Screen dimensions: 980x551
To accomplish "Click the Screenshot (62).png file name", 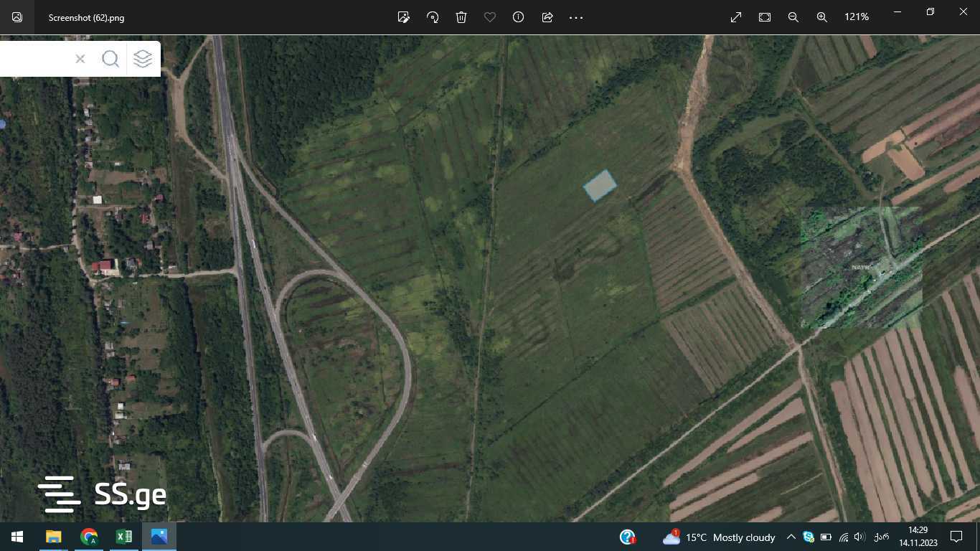I will coord(86,18).
